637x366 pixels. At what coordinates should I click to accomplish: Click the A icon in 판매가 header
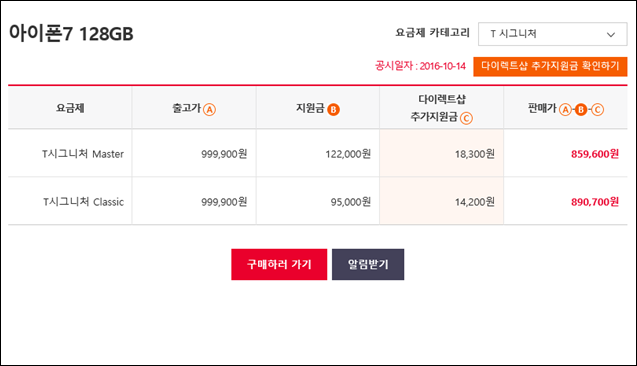point(565,109)
